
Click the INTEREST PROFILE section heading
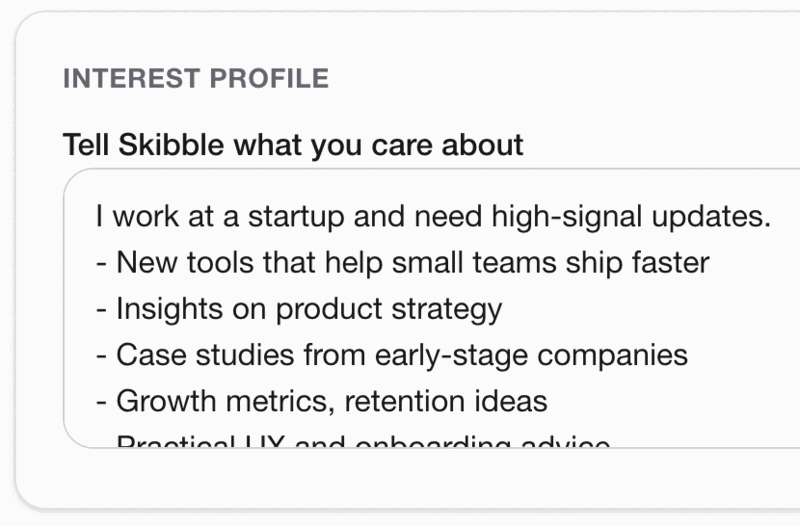coord(195,79)
